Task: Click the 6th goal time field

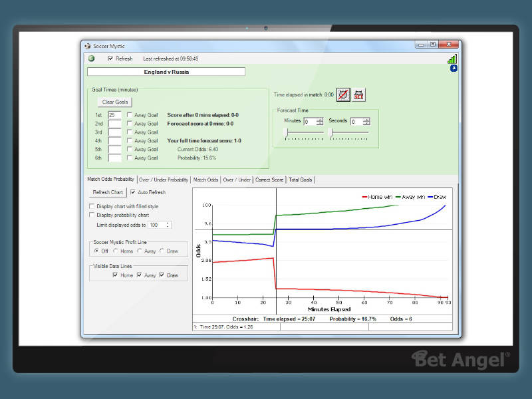Action: coord(114,158)
